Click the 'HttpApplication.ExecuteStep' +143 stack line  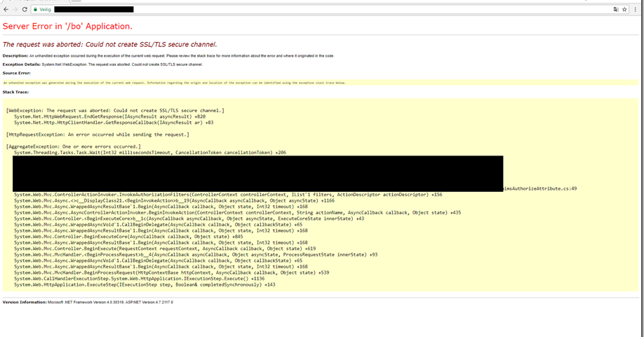pos(145,284)
